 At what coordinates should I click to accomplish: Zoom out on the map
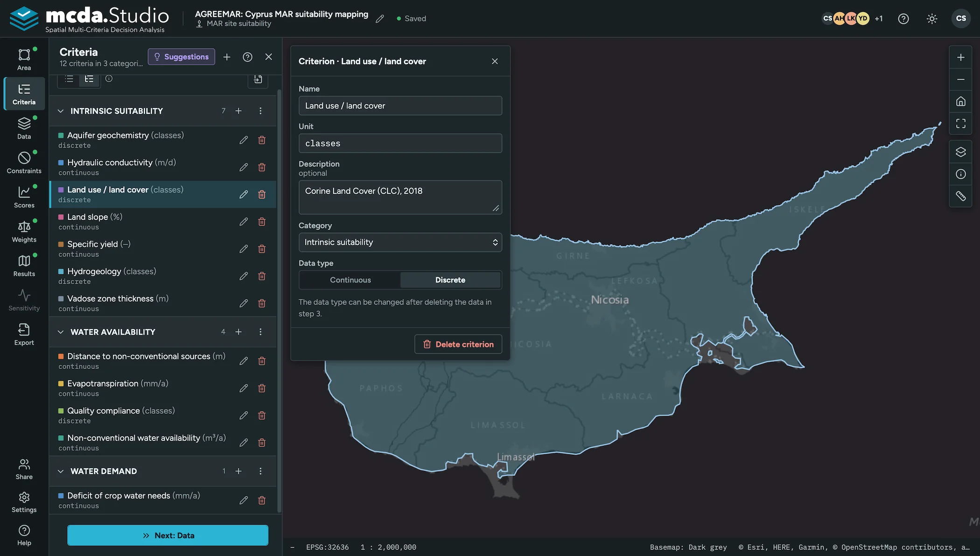point(960,79)
